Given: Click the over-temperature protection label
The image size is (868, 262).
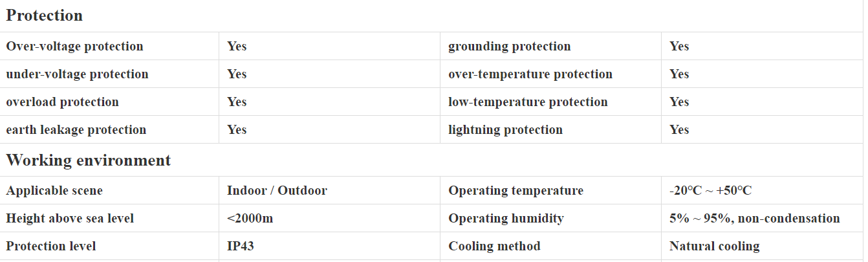Looking at the screenshot, I should tap(530, 74).
